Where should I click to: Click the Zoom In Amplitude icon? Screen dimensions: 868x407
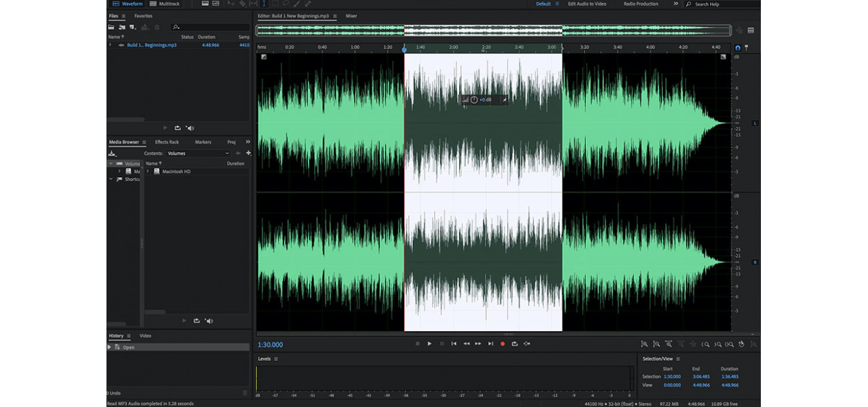point(644,344)
